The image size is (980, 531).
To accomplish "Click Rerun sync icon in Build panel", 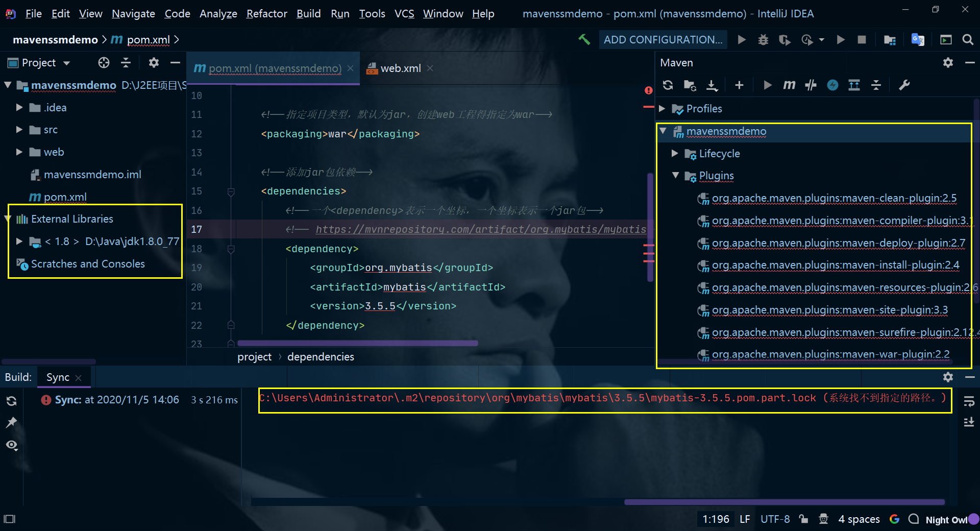I will click(11, 401).
